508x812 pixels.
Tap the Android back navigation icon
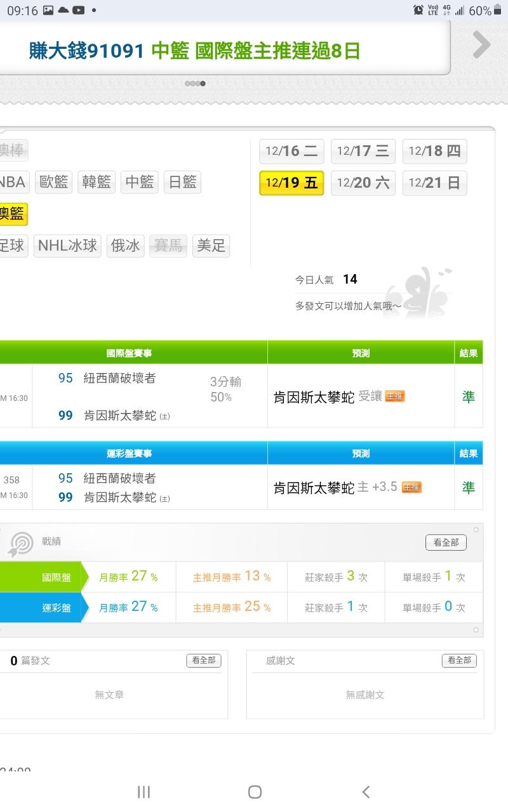[365, 791]
